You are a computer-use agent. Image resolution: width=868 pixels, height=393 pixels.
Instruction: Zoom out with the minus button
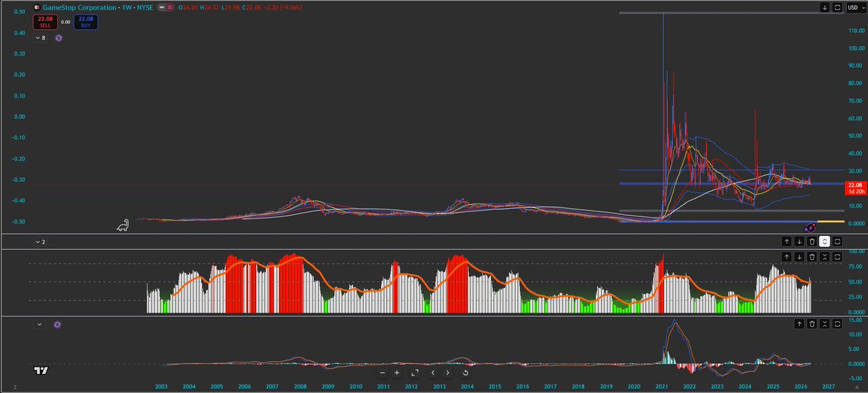point(384,373)
